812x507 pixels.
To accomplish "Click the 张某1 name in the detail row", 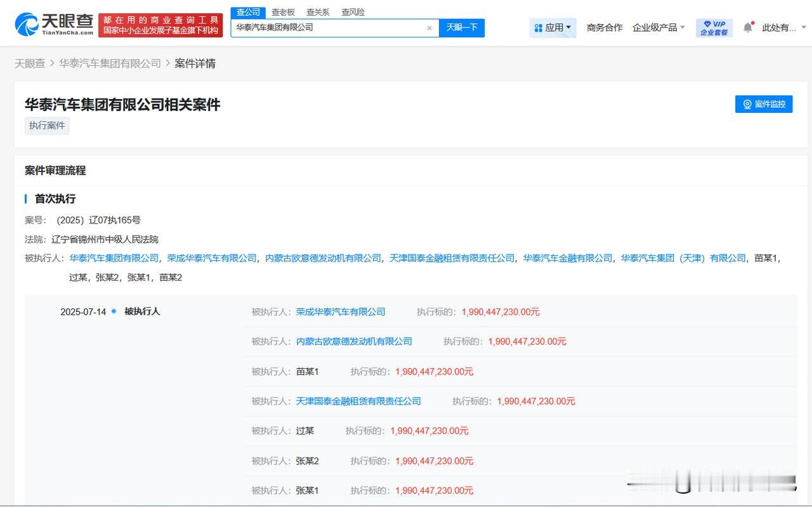I will 308,491.
